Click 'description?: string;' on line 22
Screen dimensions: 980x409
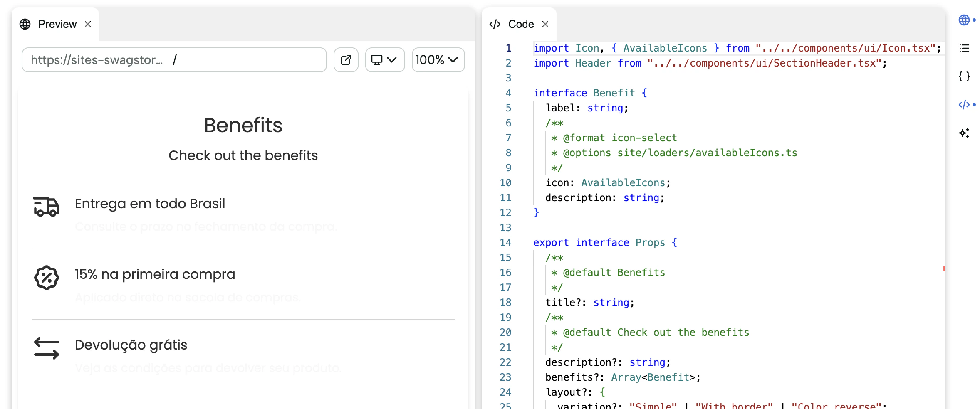coord(608,362)
